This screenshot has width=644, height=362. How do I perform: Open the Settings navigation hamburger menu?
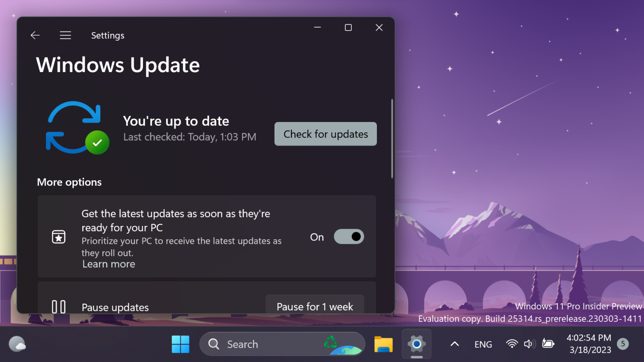65,35
